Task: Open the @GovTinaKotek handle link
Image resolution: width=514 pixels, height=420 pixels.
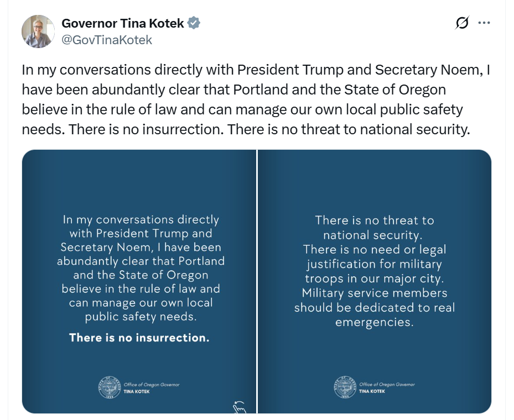Action: (107, 40)
